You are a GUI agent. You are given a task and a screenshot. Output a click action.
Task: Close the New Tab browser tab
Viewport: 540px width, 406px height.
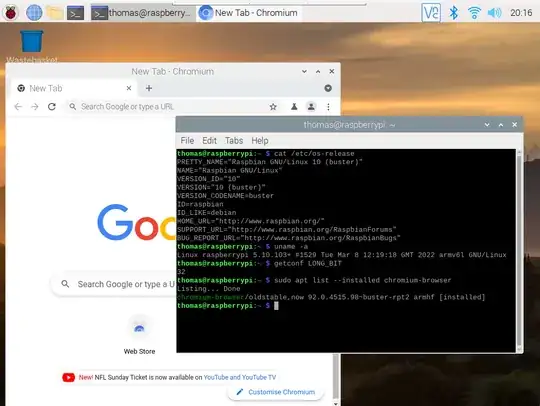coord(129,89)
